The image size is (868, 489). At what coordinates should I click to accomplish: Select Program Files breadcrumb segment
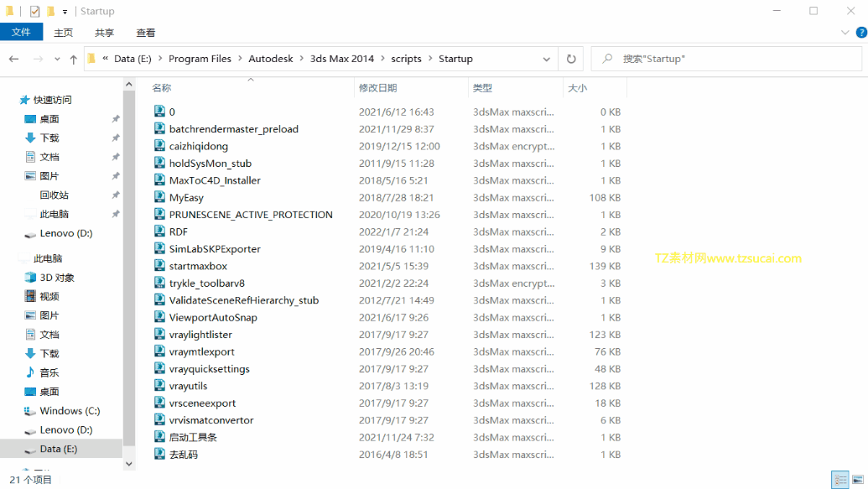coord(200,59)
